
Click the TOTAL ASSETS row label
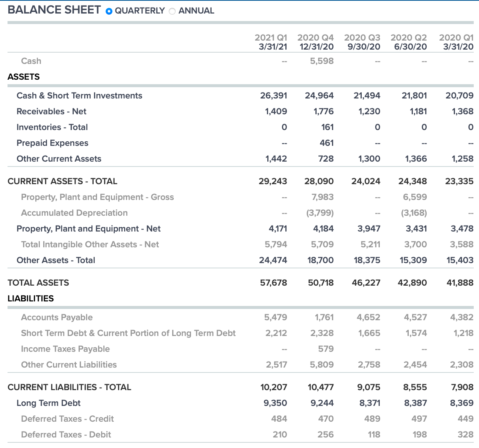click(38, 283)
